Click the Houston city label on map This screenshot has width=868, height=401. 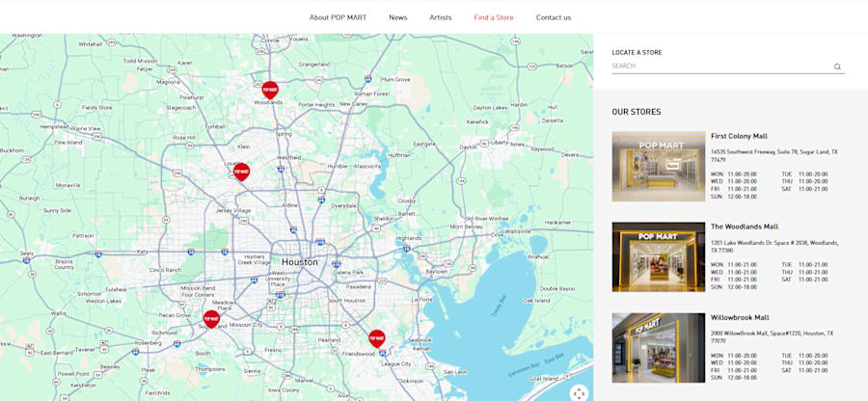300,262
